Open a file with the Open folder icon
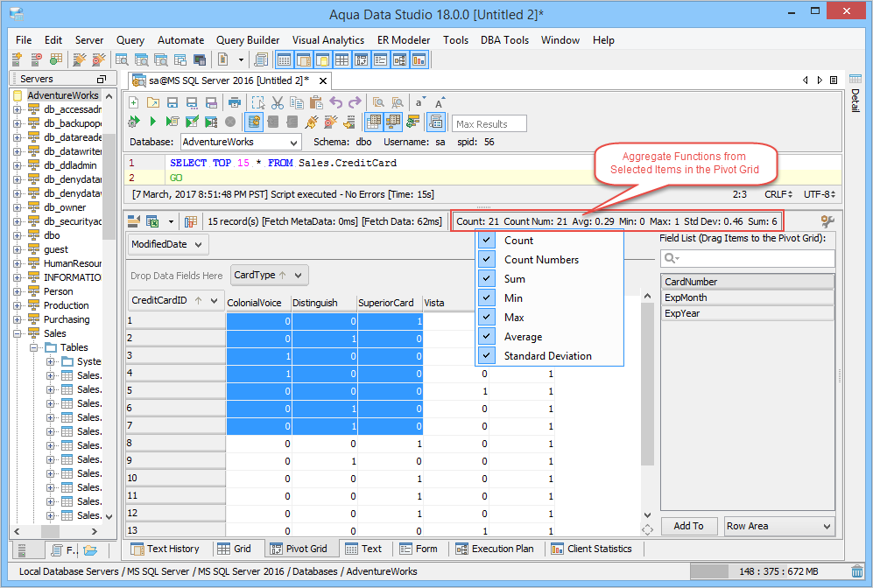The width and height of the screenshot is (873, 588). (x=153, y=103)
